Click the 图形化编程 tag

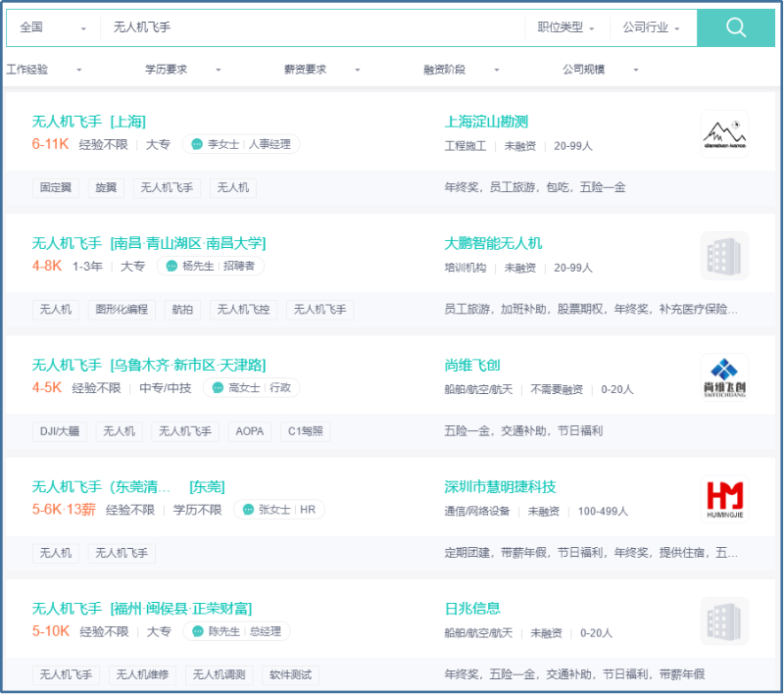122,310
